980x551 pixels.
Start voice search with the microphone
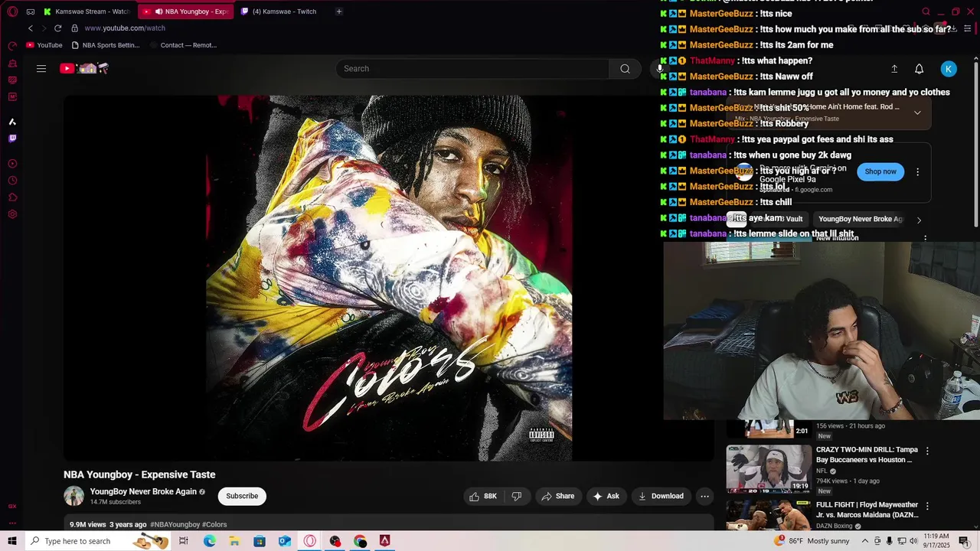click(x=659, y=69)
